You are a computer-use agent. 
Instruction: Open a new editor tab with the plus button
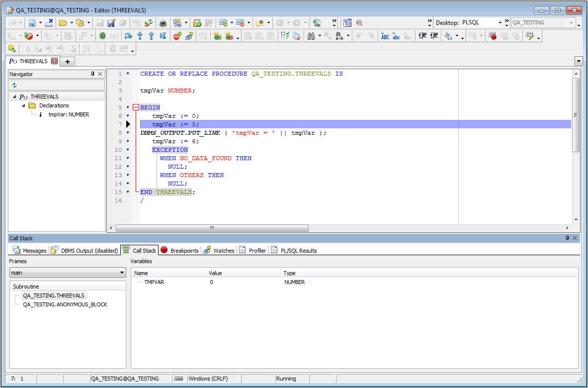click(67, 62)
